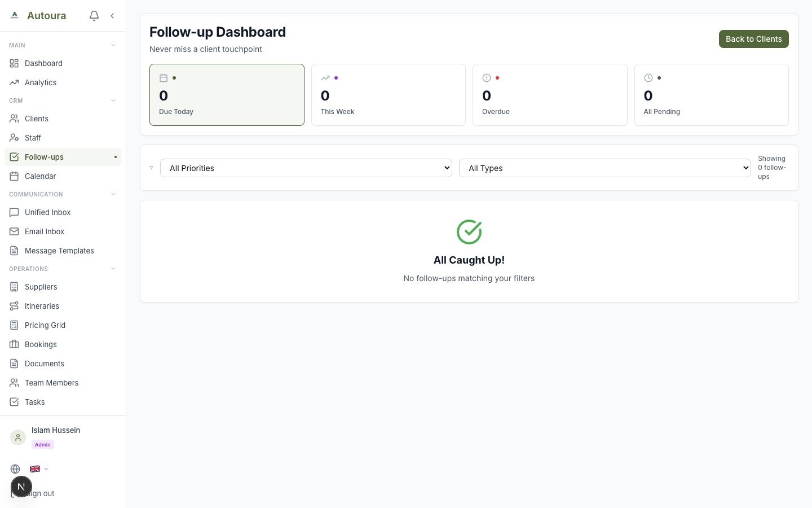Click the Autoura logo icon
This screenshot has width=812, height=508.
15,16
